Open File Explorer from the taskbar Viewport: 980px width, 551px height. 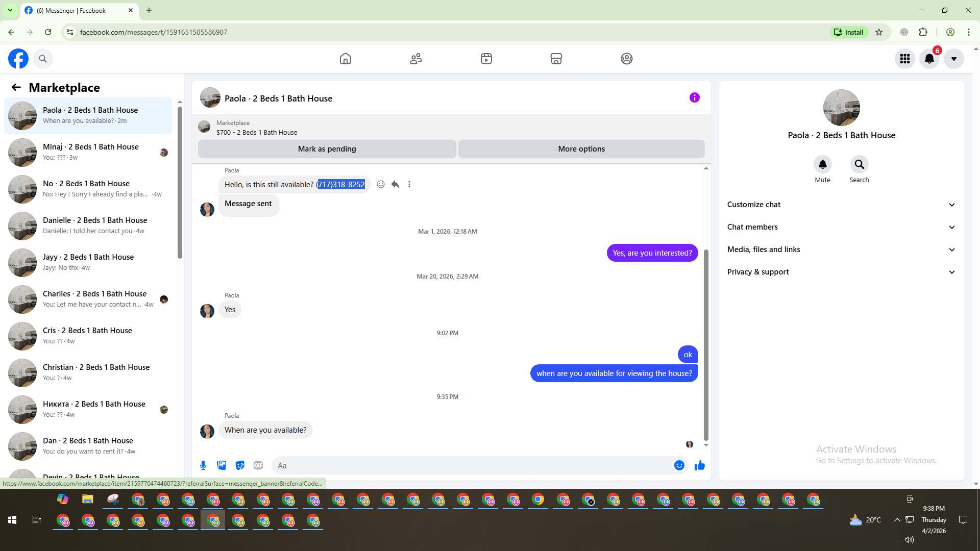coord(88,499)
